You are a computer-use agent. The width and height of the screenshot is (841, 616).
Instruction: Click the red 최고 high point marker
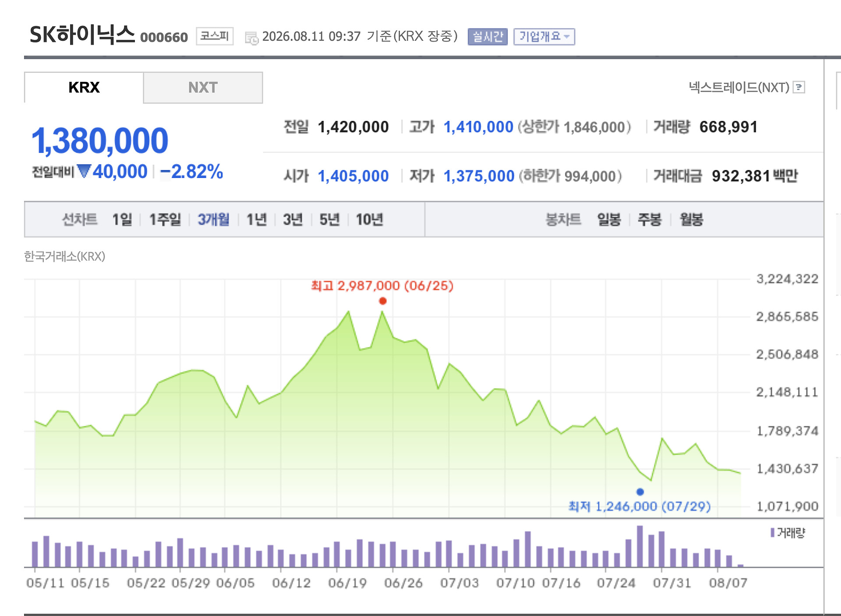pyautogui.click(x=383, y=301)
